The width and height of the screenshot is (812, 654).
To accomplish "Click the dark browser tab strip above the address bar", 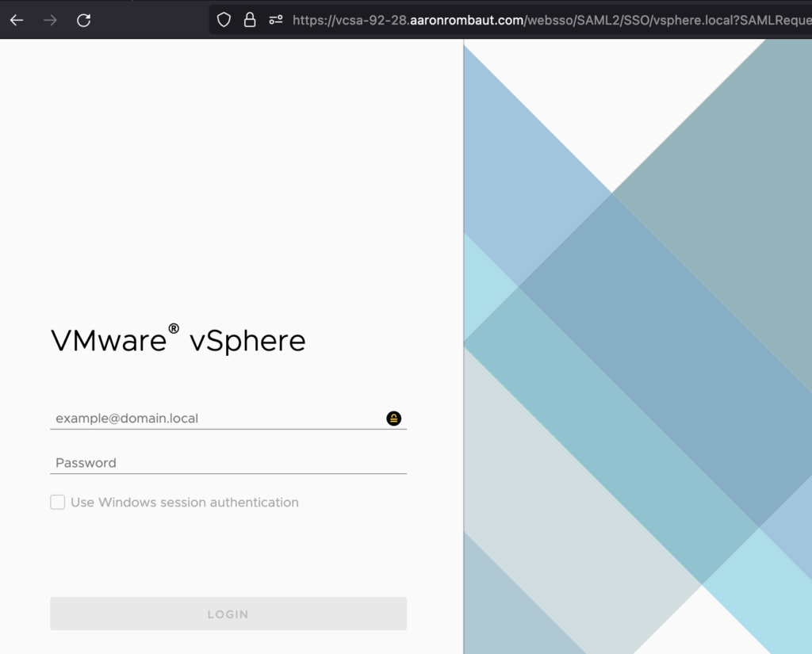I will point(507,2).
